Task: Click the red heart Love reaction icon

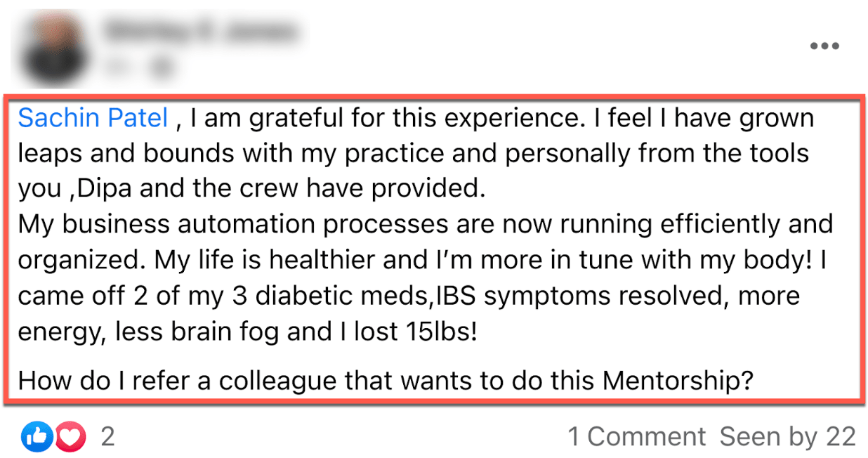Action: click(x=70, y=438)
